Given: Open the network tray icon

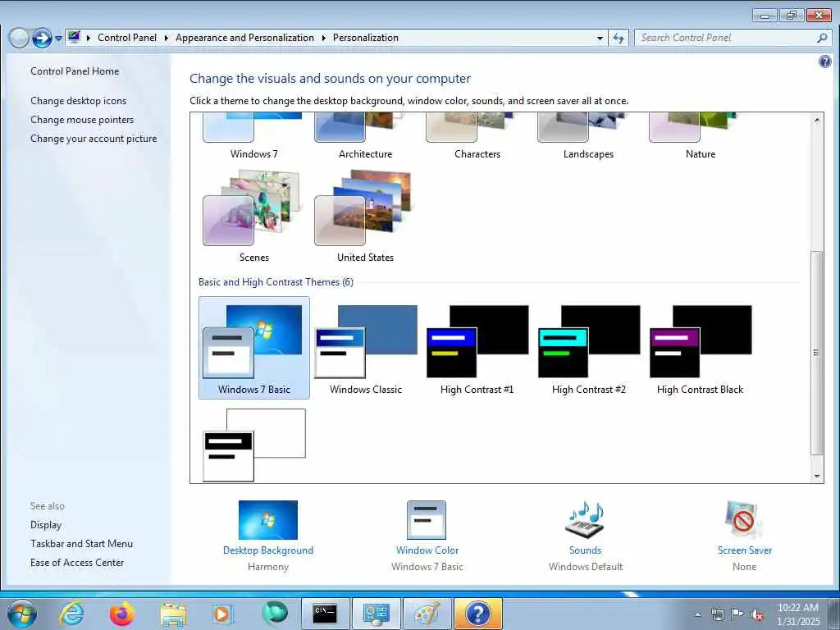Looking at the screenshot, I should (x=717, y=614).
